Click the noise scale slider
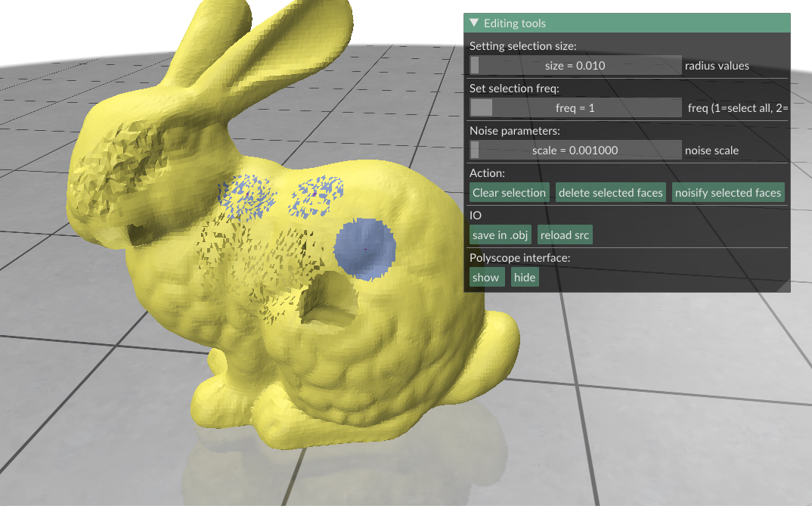812x506 pixels. point(575,150)
